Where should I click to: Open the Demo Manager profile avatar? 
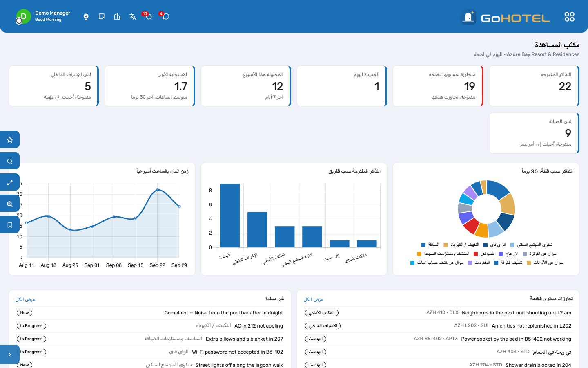(23, 16)
